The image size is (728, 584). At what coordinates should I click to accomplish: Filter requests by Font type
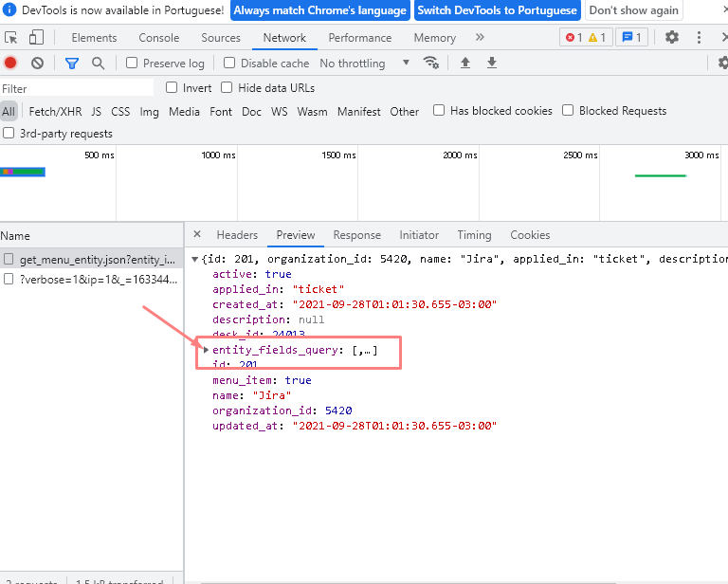click(221, 112)
